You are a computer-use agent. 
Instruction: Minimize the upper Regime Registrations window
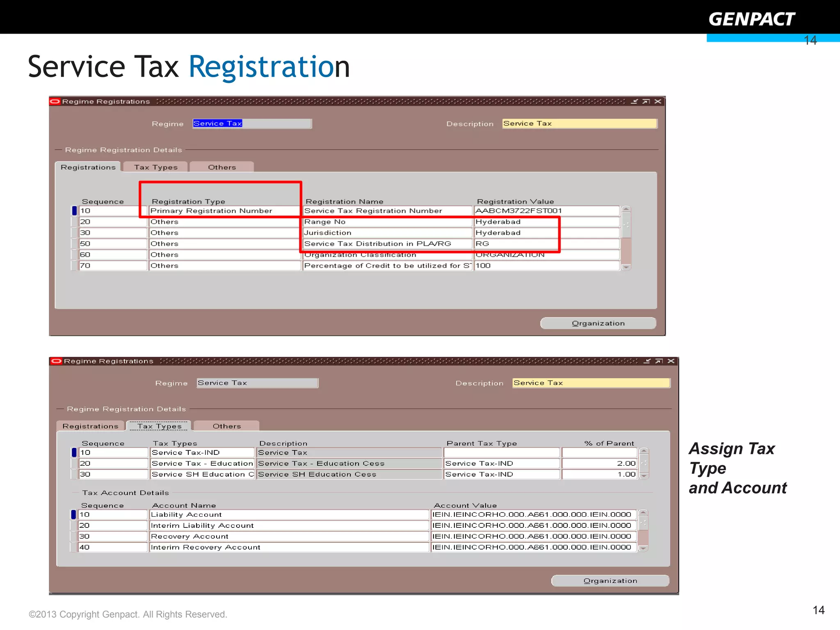(x=635, y=101)
